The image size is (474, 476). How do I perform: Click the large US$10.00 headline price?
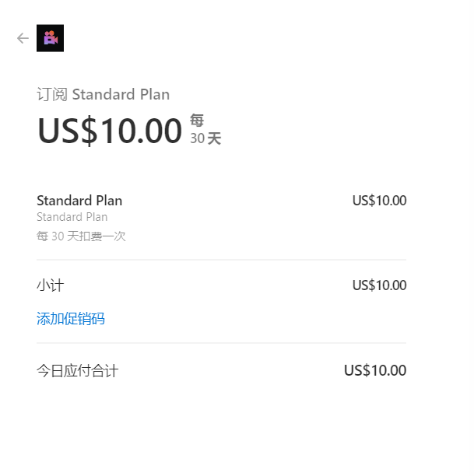click(x=110, y=131)
